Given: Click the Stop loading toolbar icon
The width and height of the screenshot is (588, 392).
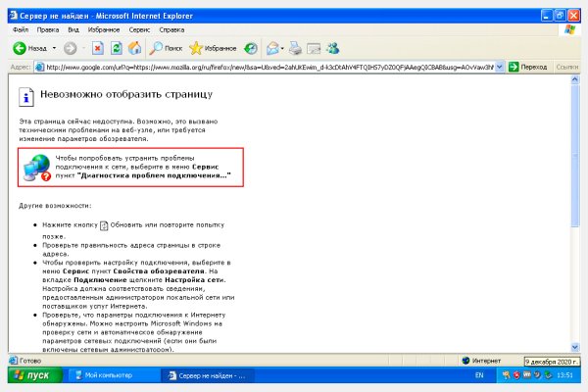Looking at the screenshot, I should (x=99, y=47).
